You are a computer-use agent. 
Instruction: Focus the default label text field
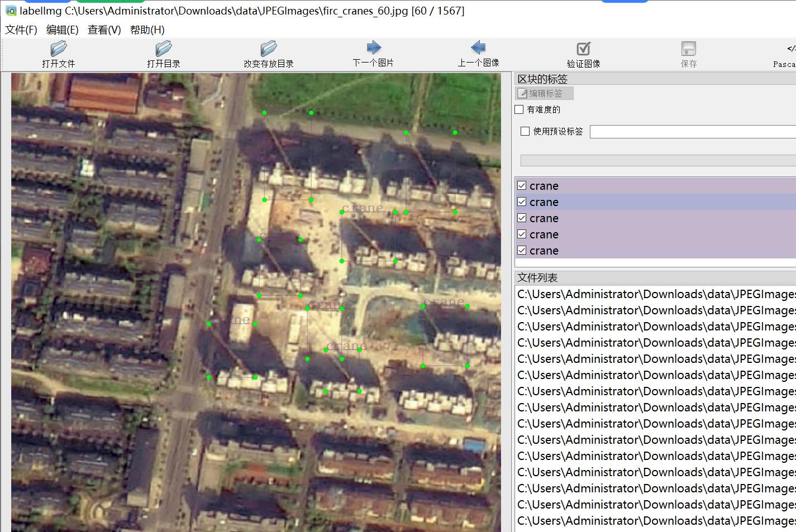click(x=693, y=132)
